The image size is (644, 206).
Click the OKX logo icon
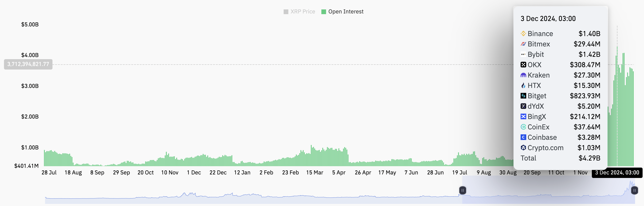pyautogui.click(x=523, y=65)
